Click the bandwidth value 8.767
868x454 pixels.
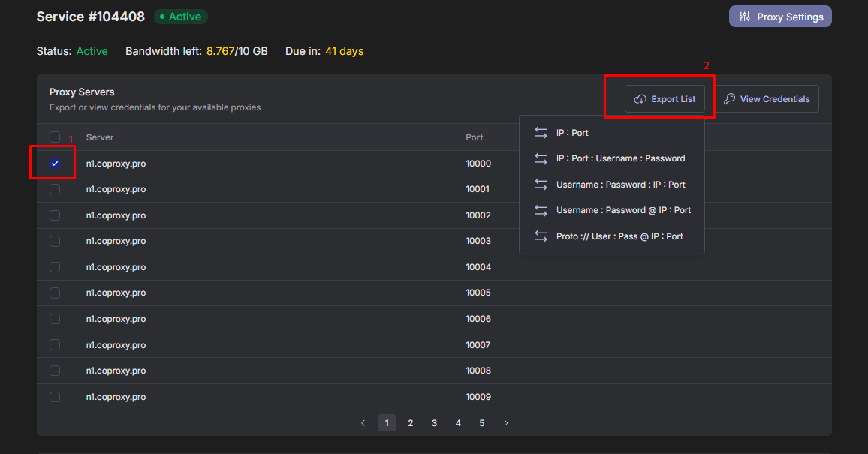click(x=220, y=51)
